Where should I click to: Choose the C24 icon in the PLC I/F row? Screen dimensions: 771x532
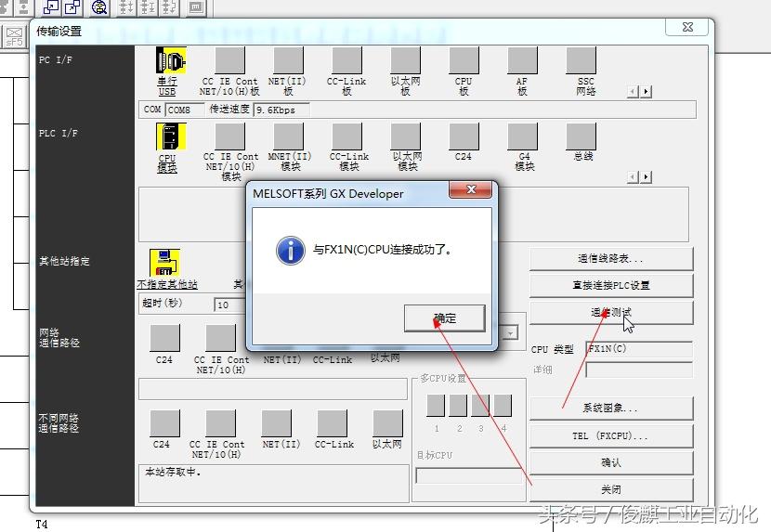(x=464, y=136)
